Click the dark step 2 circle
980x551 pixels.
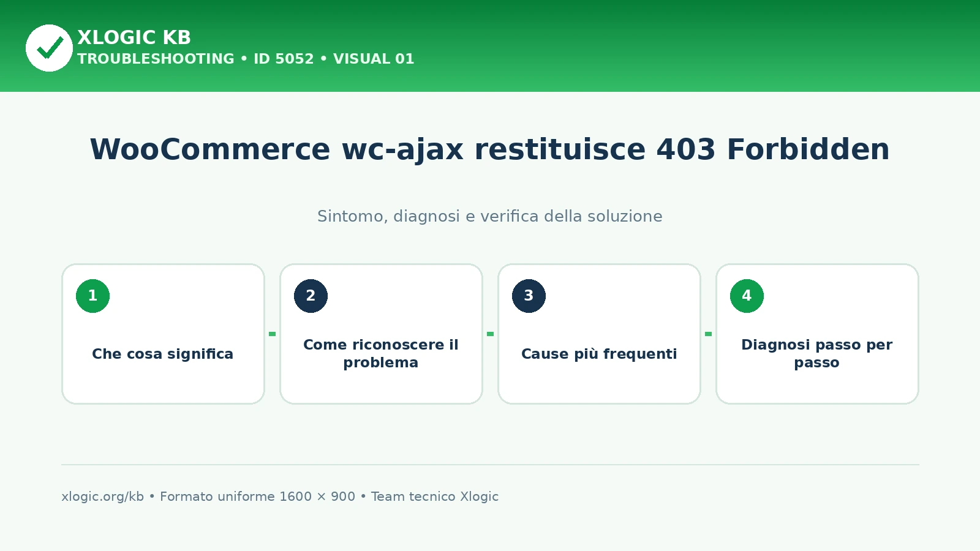coord(311,296)
